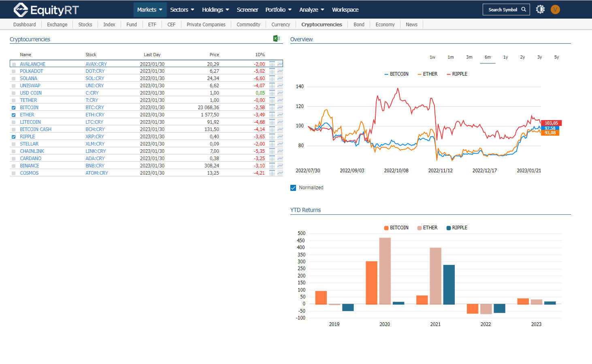Expand the Analyze dropdown menu
The height and width of the screenshot is (364, 592).
coord(312,10)
